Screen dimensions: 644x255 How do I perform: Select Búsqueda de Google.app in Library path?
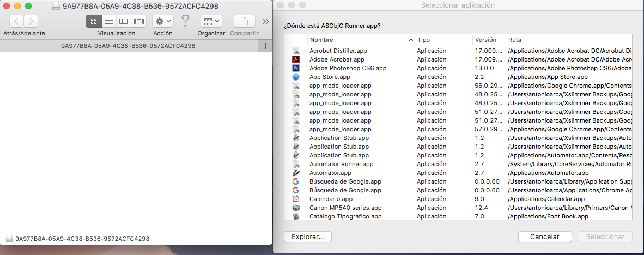(458, 181)
